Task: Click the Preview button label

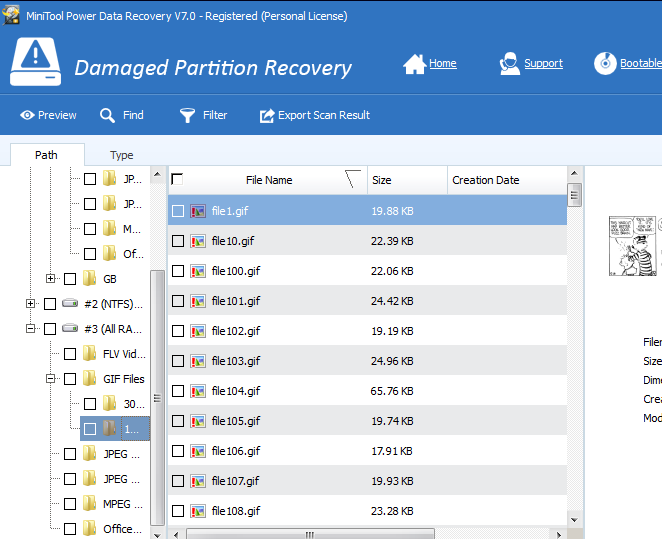Action: pos(57,115)
